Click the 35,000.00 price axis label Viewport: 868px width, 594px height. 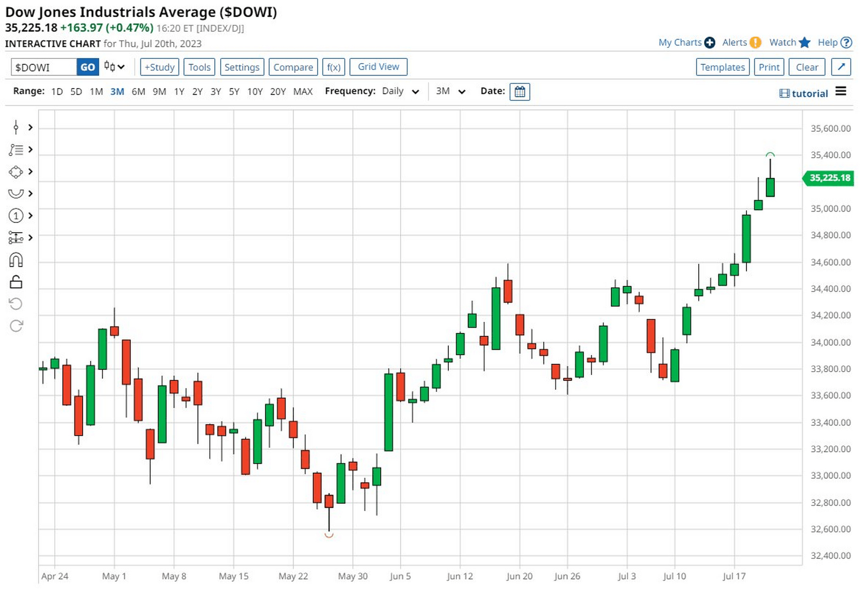(x=830, y=208)
